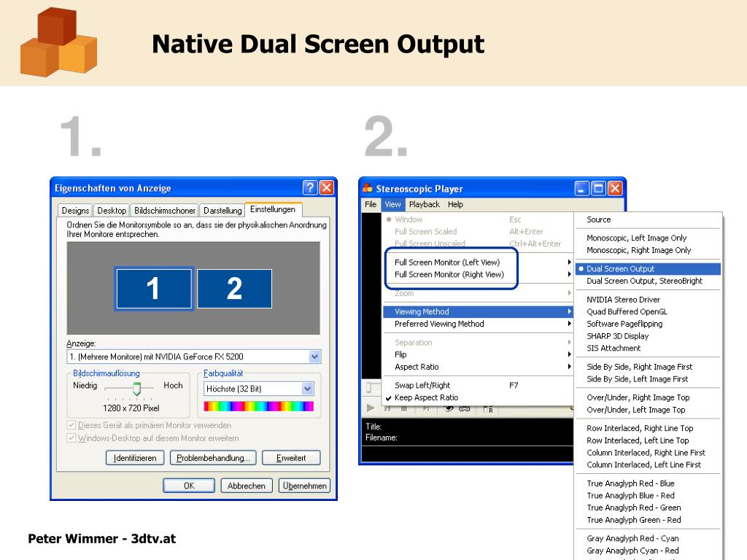747x560 pixels.
Task: Choose the Dual Screen Output viewing method
Action: (620, 269)
